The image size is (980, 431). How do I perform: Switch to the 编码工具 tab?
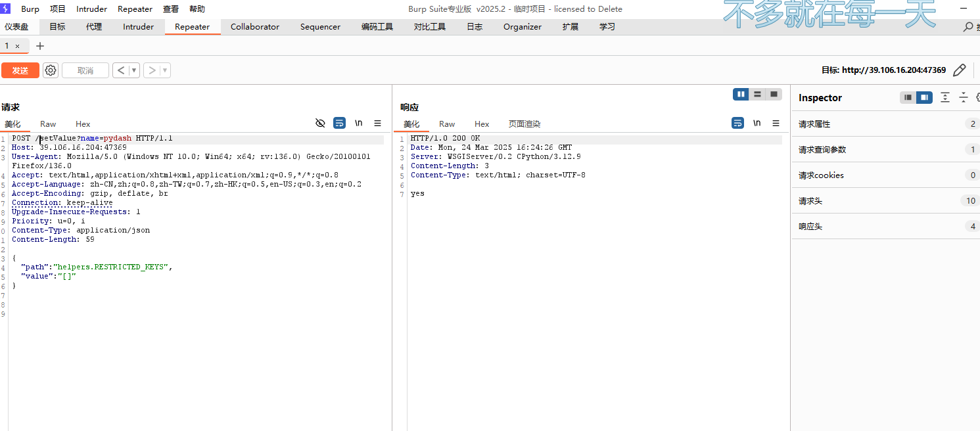pyautogui.click(x=377, y=27)
